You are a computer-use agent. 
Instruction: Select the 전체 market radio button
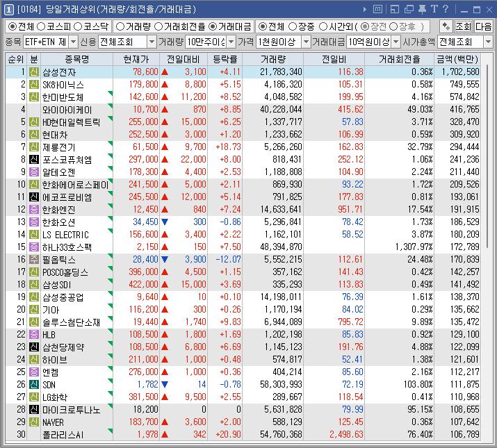(13, 26)
